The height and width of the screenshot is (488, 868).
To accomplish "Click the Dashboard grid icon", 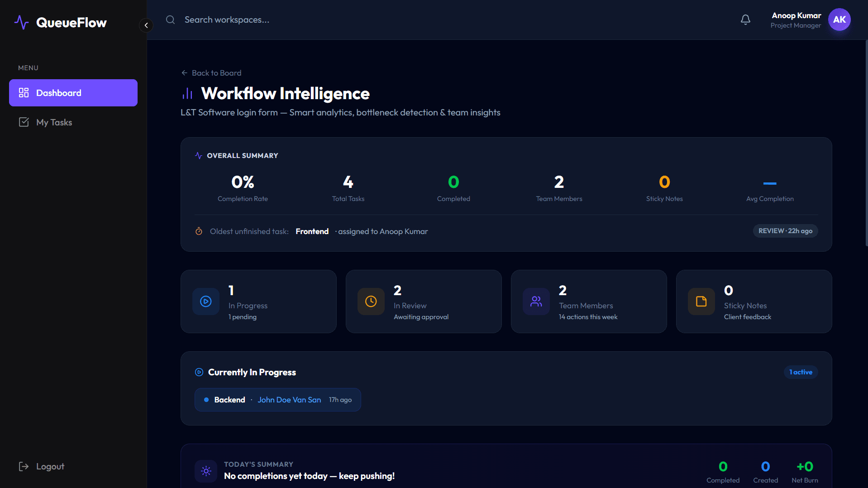I will click(x=24, y=93).
